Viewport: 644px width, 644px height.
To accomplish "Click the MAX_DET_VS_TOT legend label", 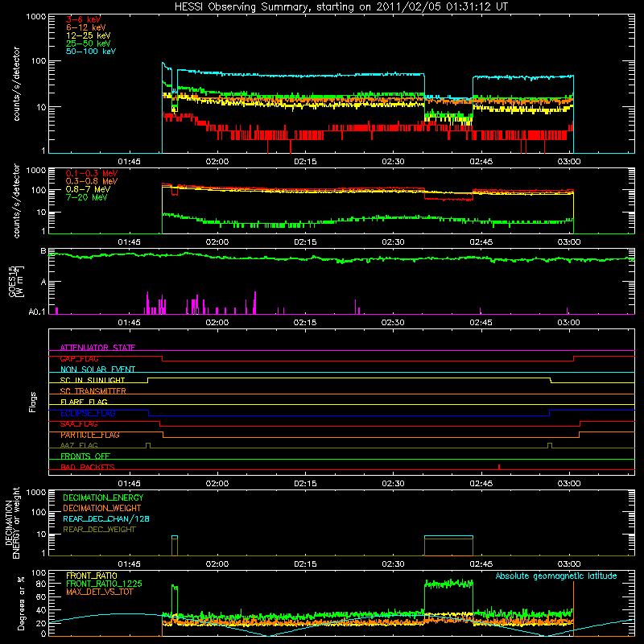I will pyautogui.click(x=99, y=592).
